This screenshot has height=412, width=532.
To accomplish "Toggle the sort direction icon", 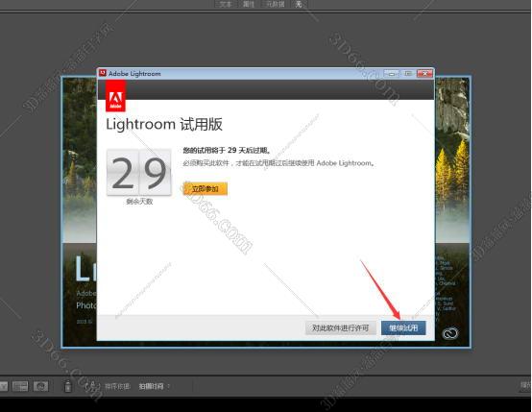I will [x=92, y=386].
